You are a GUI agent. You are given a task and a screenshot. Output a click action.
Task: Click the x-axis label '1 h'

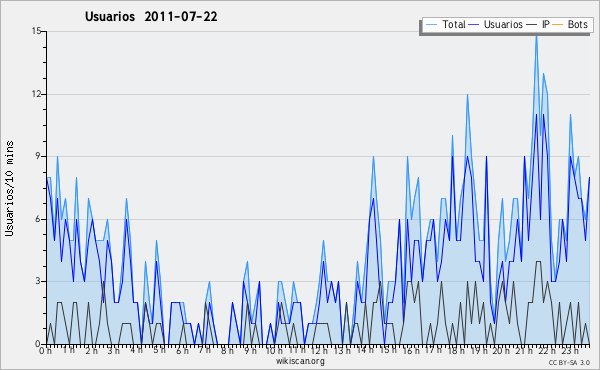pos(69,350)
